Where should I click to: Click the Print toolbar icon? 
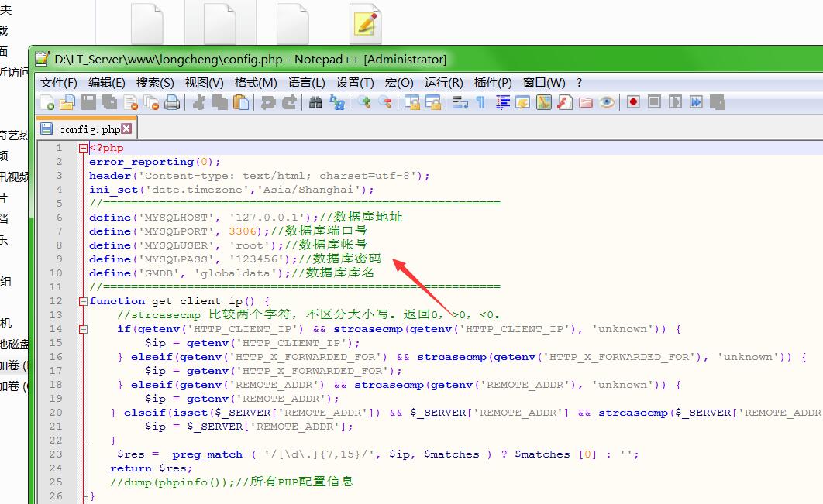coord(172,102)
